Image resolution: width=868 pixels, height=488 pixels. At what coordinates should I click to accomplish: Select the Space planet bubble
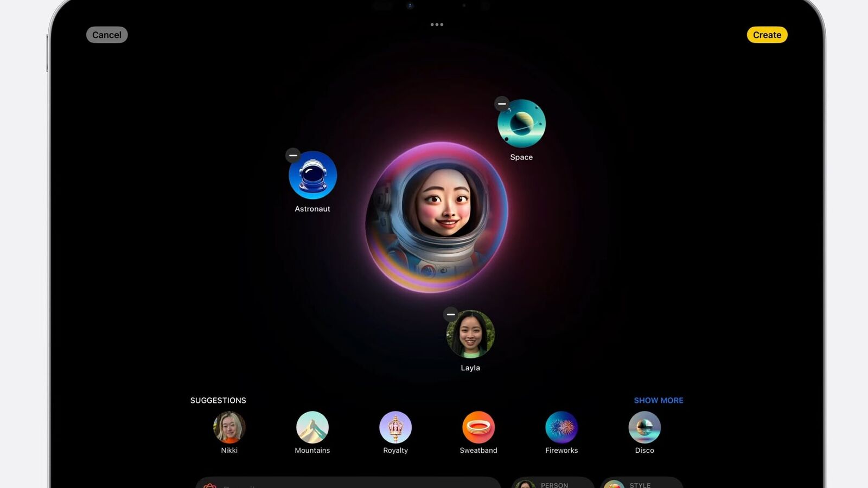pos(521,124)
